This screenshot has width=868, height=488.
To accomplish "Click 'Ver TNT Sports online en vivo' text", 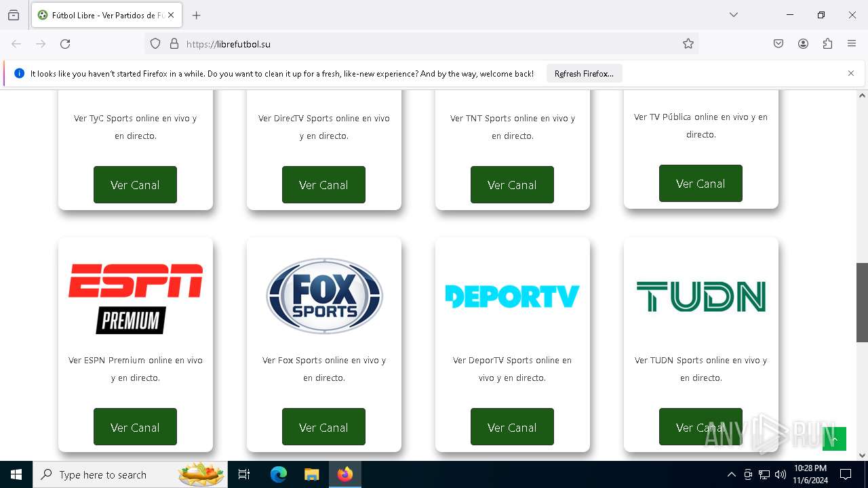I will (x=513, y=119).
